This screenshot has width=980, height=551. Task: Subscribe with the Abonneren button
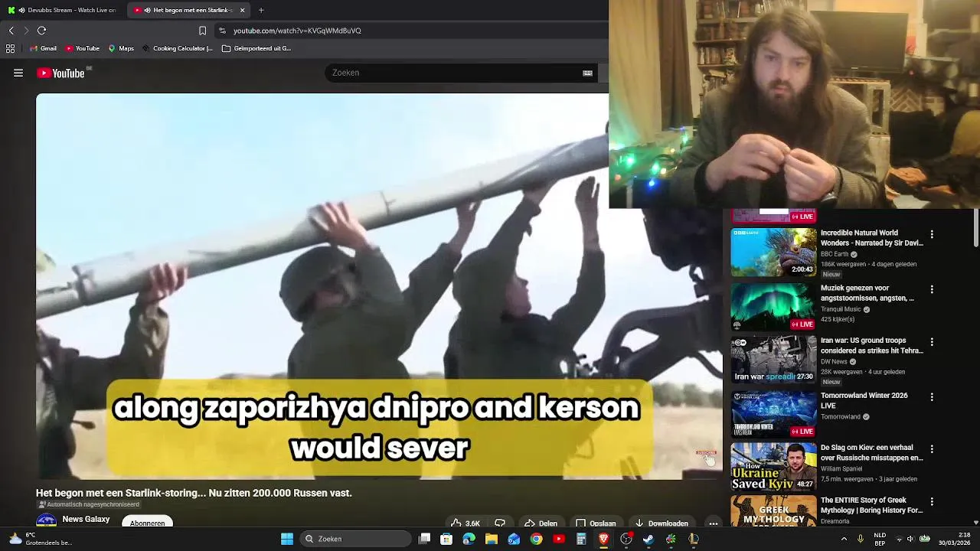pos(147,523)
